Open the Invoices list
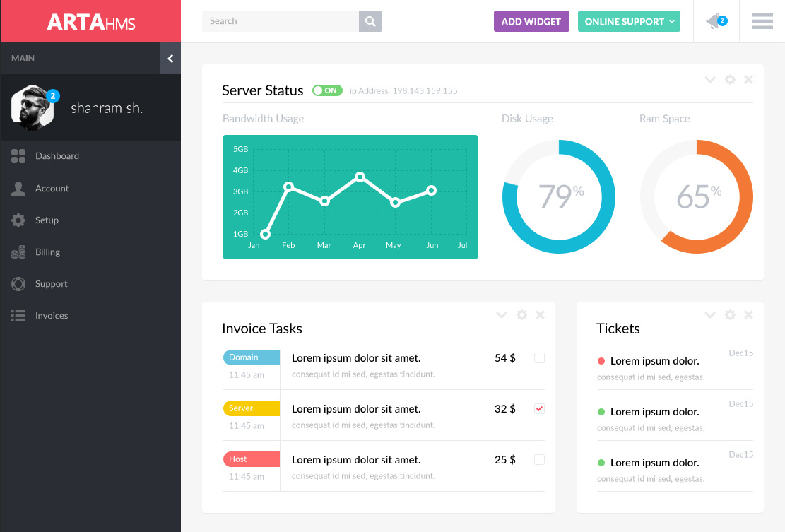785x532 pixels. point(52,315)
